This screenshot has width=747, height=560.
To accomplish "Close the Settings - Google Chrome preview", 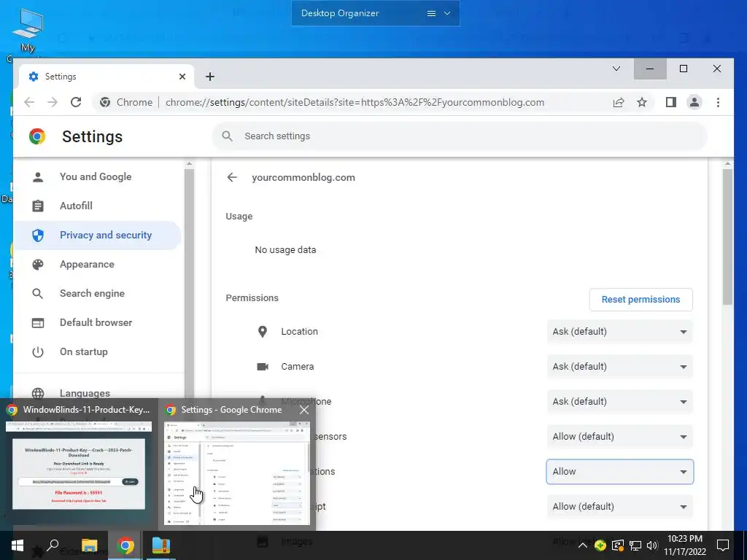I will [304, 410].
